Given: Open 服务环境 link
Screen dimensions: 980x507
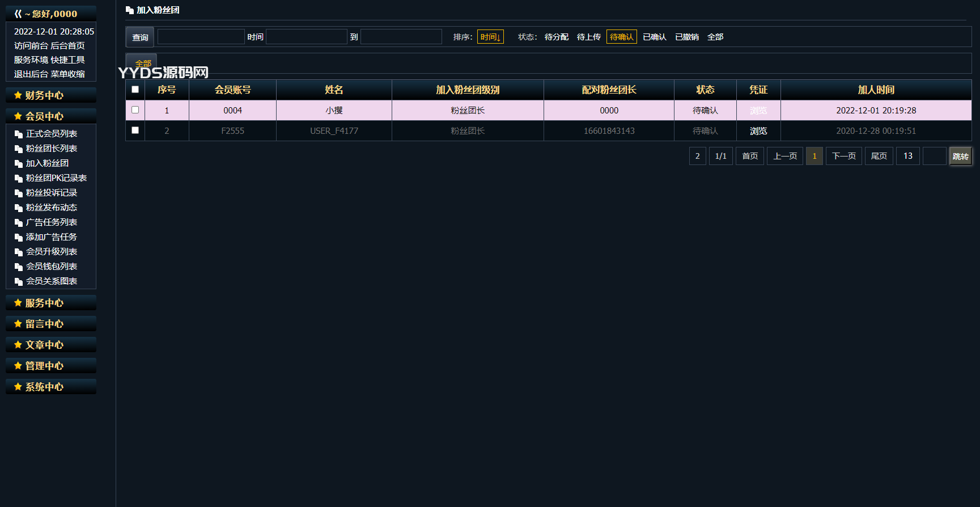Looking at the screenshot, I should (31, 60).
